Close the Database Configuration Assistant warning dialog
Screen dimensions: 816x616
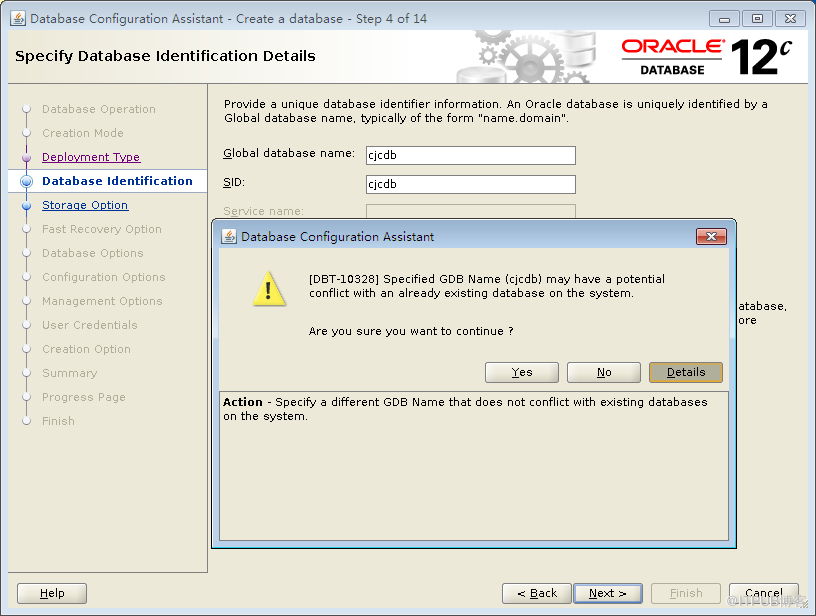[x=711, y=237]
